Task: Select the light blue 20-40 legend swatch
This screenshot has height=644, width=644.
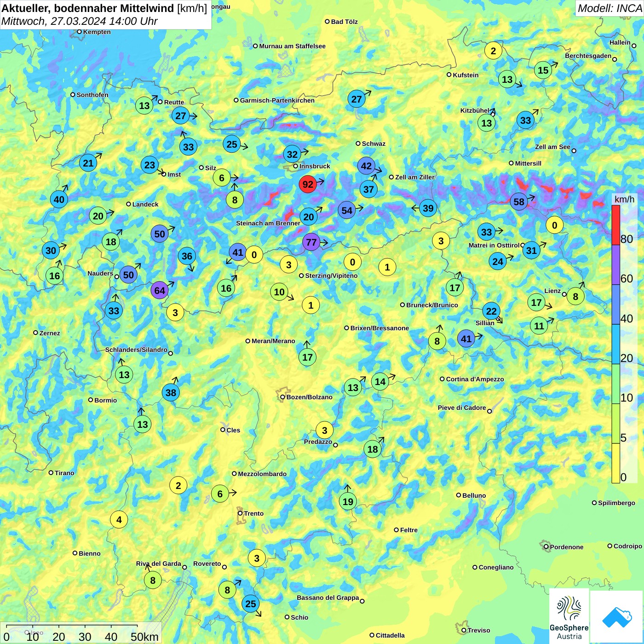Action: [616, 344]
